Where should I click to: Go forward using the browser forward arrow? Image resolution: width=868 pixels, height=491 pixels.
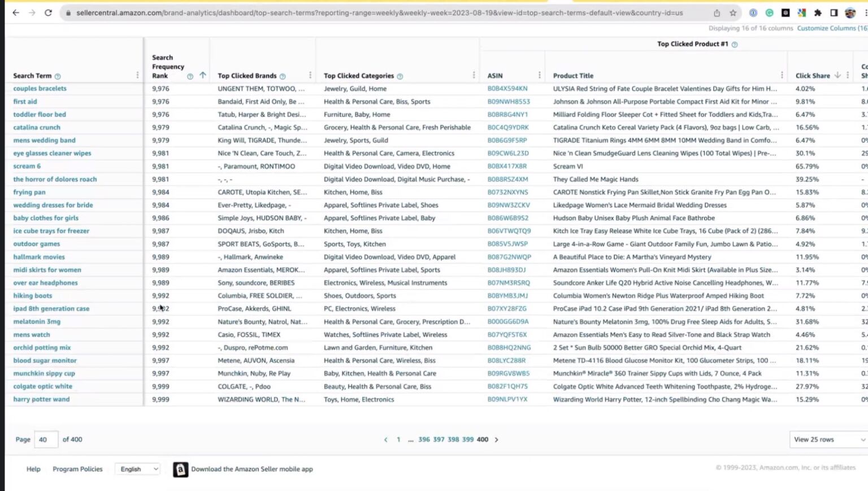pos(32,12)
